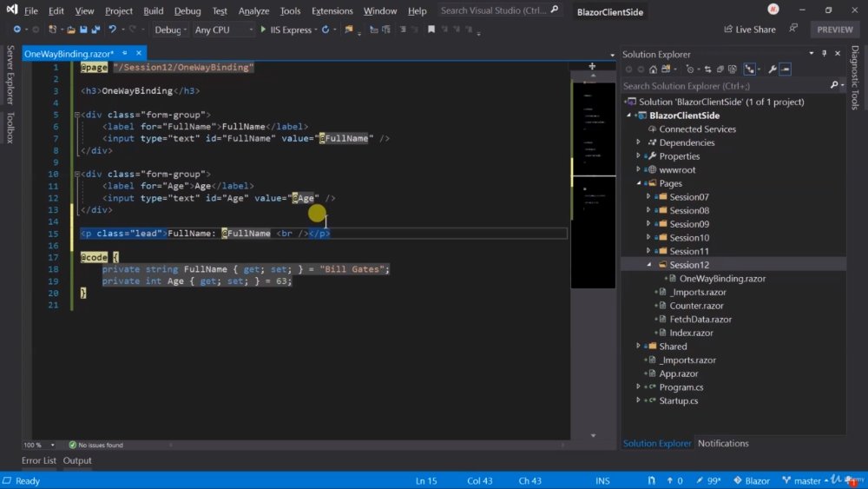
Task: Click the Send Feedback icon next to Live Share
Action: click(793, 29)
